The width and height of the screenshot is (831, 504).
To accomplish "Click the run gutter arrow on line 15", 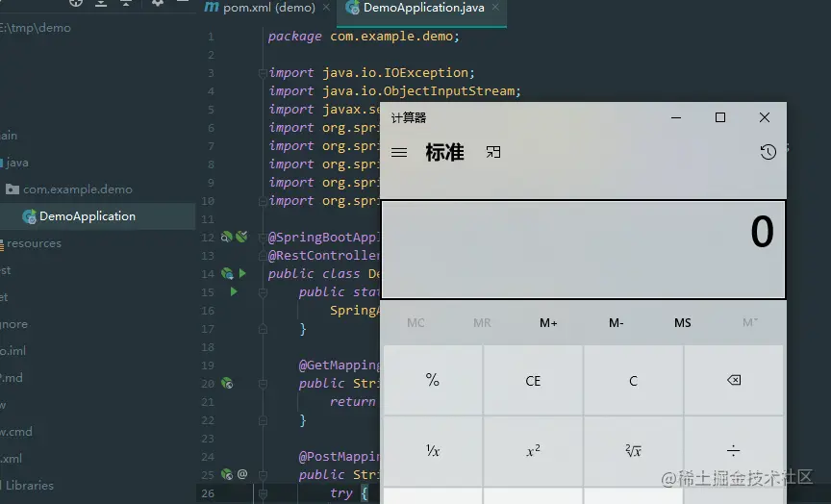I will point(234,291).
